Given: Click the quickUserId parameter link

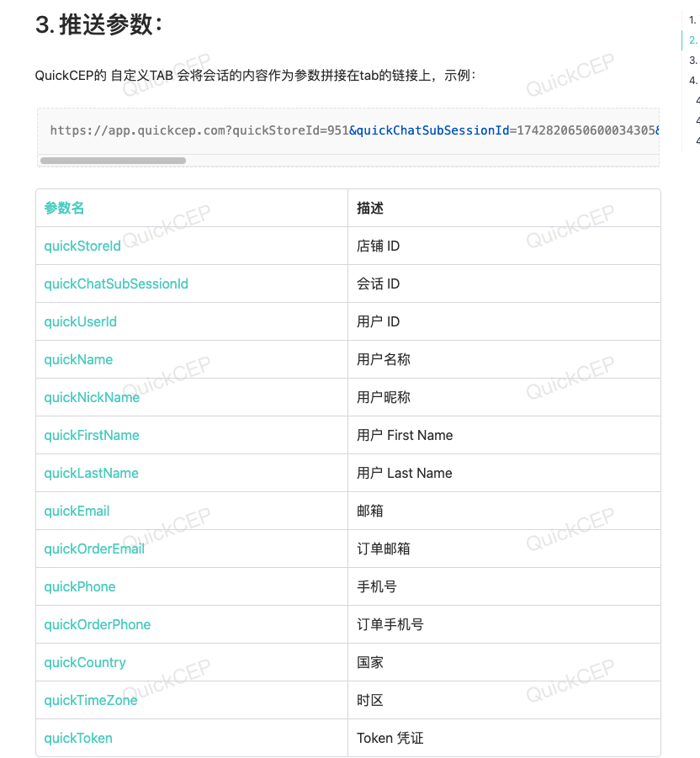Looking at the screenshot, I should [x=80, y=321].
